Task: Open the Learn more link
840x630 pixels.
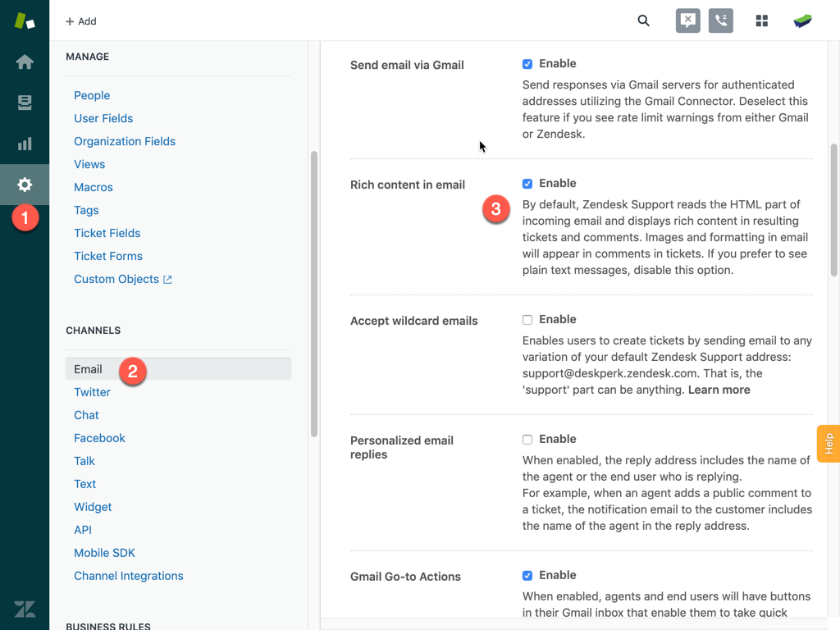Action: coord(719,390)
